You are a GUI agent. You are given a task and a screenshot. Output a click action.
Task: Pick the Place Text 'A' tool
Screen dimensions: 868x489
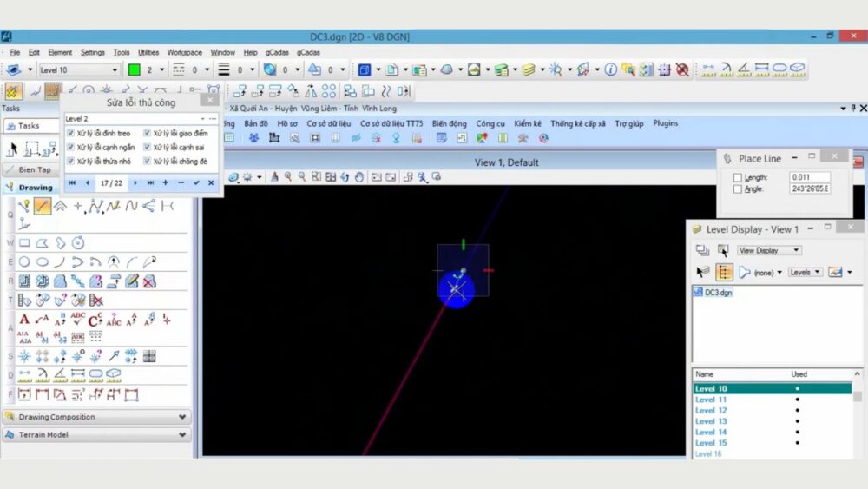24,319
